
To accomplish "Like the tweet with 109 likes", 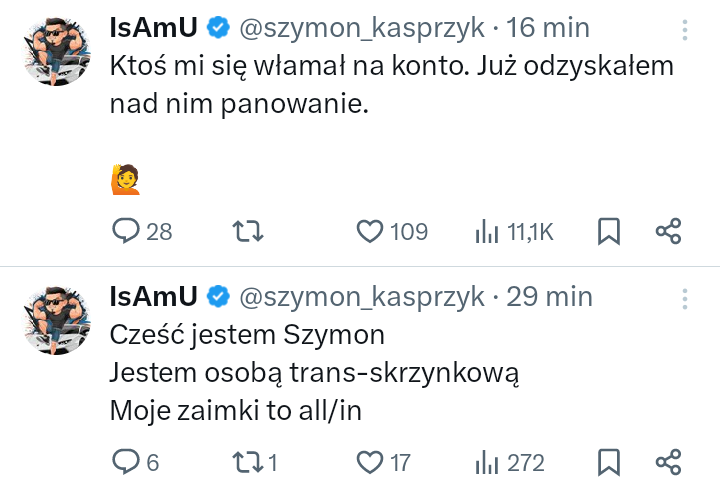I will point(371,232).
